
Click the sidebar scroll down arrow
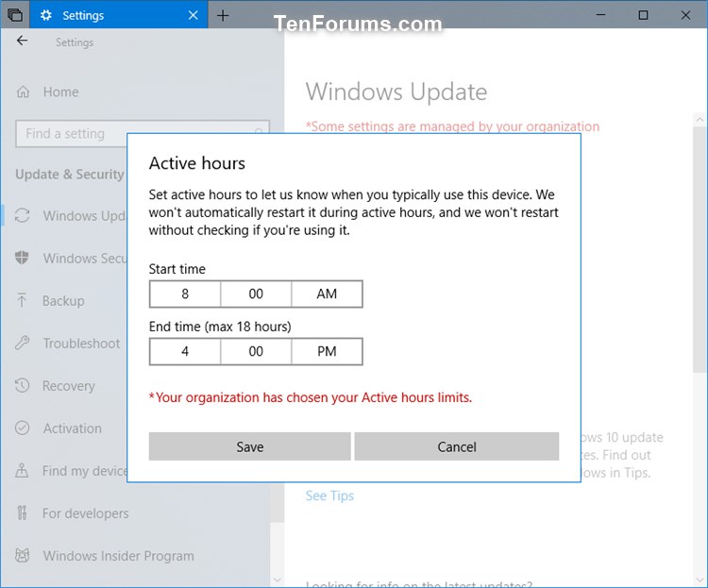coord(278,580)
